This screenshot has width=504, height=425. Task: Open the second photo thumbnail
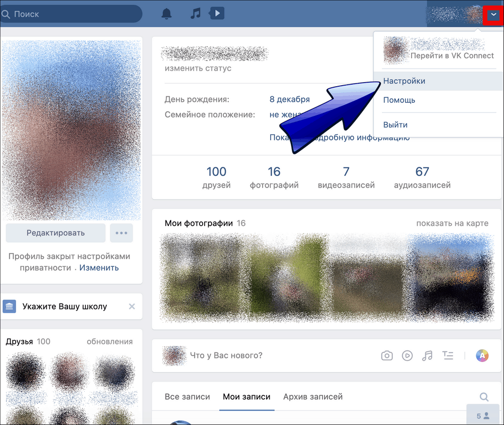pyautogui.click(x=286, y=278)
